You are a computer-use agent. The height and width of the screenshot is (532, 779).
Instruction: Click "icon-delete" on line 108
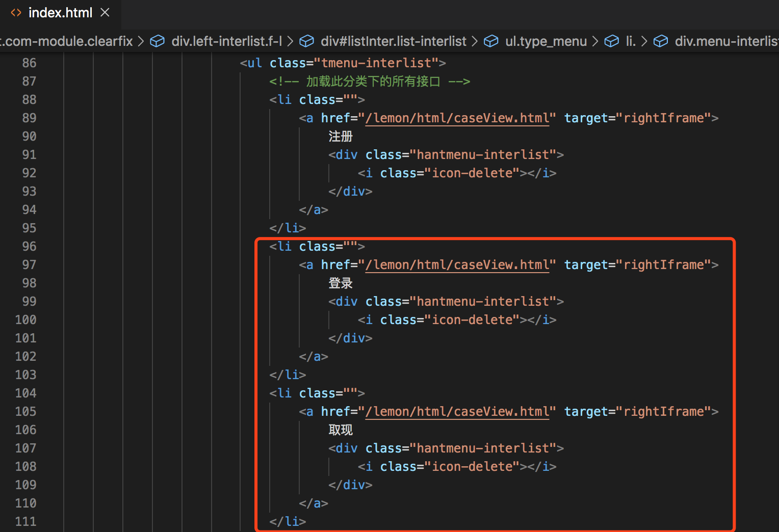pos(472,467)
